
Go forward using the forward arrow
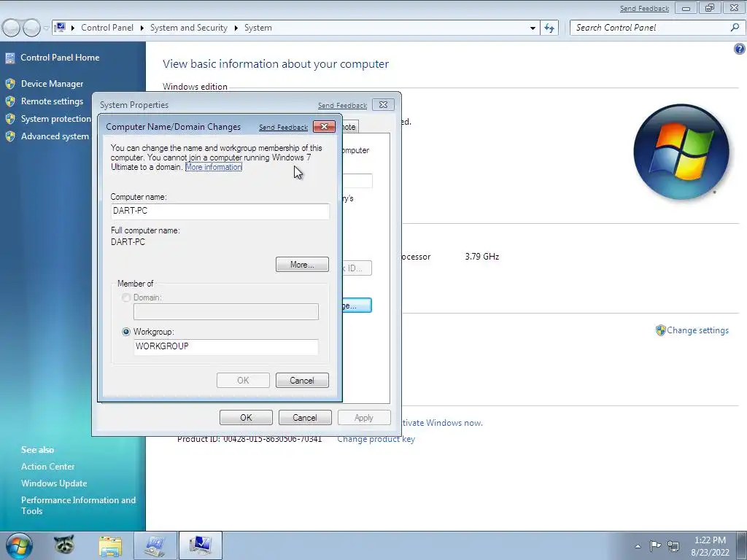31,28
